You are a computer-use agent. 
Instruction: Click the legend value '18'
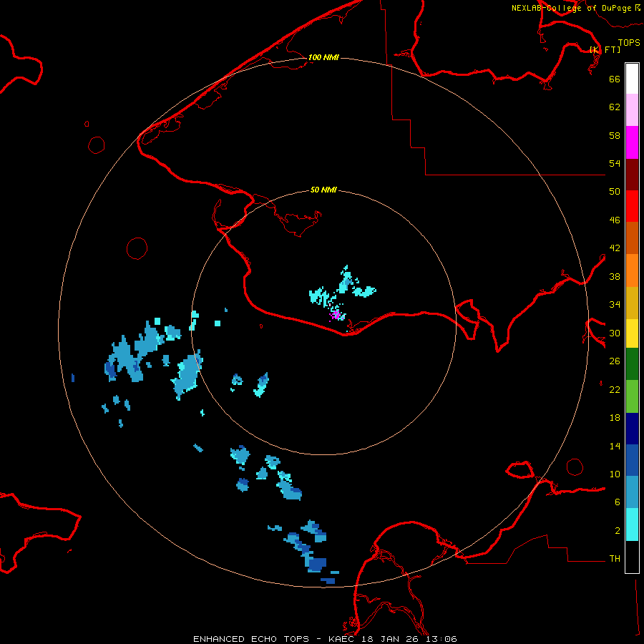[615, 418]
